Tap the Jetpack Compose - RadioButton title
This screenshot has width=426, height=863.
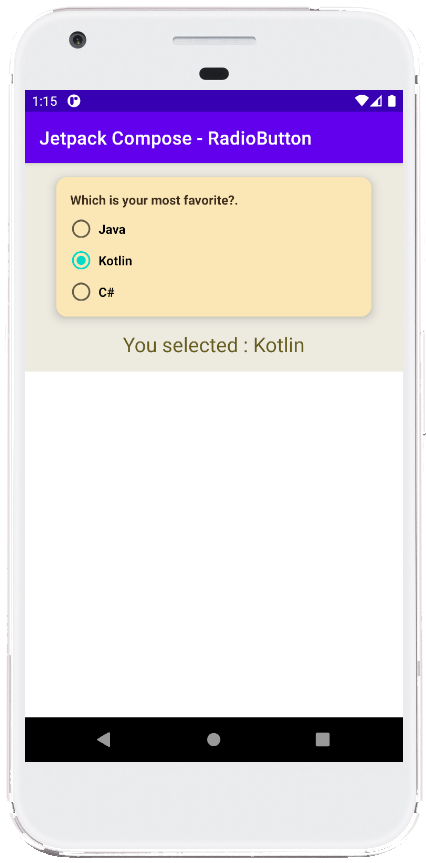[175, 138]
